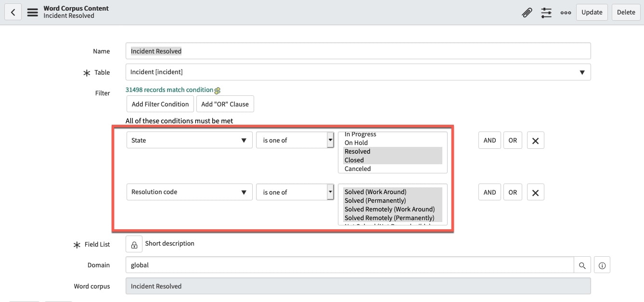Click the green icon after the records match link
Viewport: 644px width, 302px height.
point(217,90)
